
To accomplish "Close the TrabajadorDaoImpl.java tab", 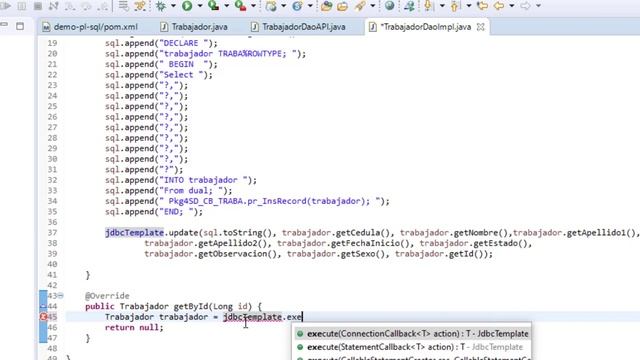I will pos(481,27).
